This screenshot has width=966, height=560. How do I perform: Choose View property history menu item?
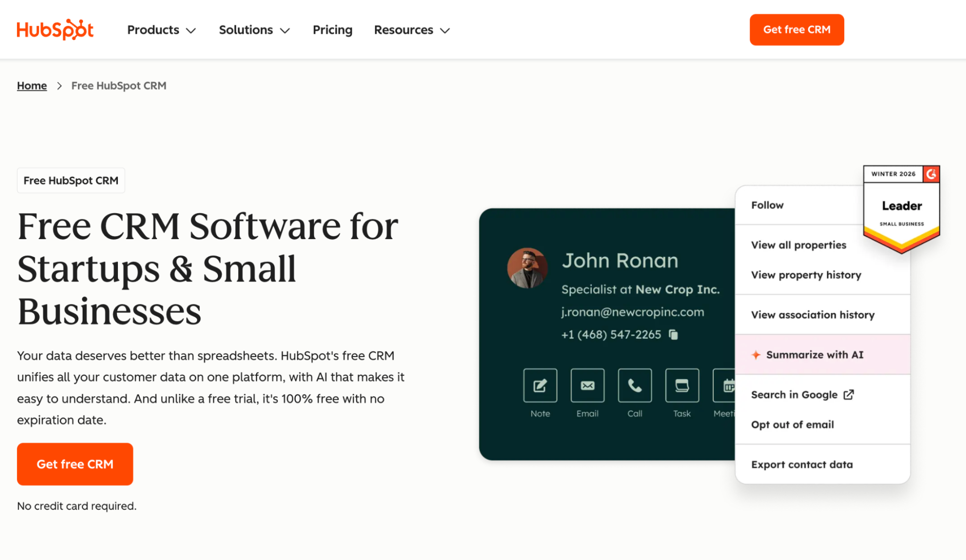(806, 275)
